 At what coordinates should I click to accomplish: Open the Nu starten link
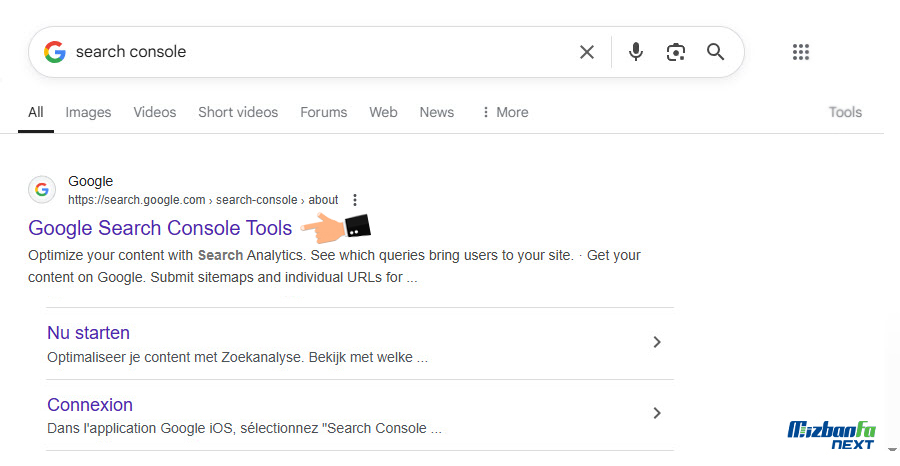point(88,333)
